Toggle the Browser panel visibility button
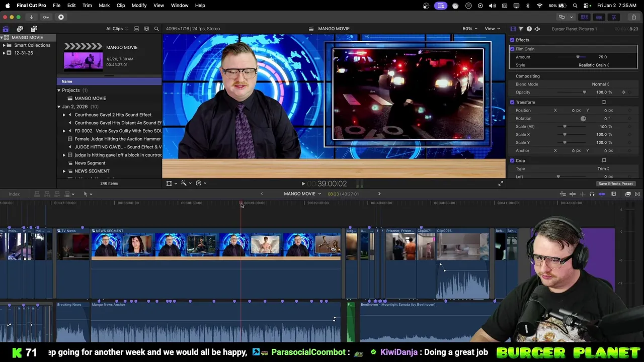The width and height of the screenshot is (644, 362). (584, 17)
